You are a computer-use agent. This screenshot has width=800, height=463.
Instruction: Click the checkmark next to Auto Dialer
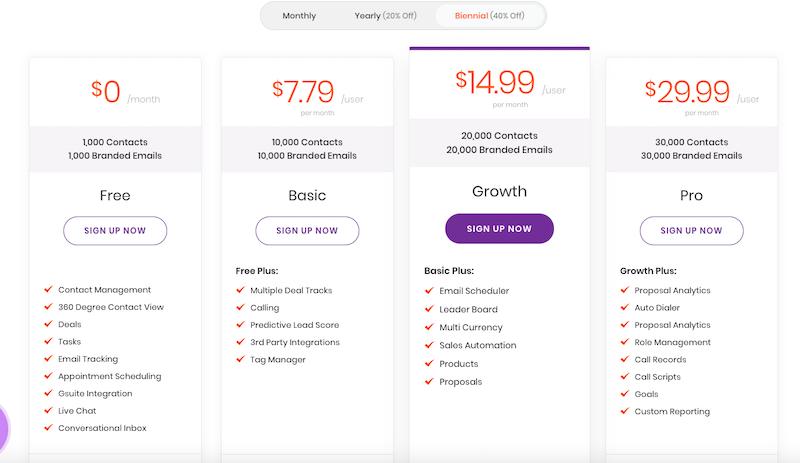(624, 307)
